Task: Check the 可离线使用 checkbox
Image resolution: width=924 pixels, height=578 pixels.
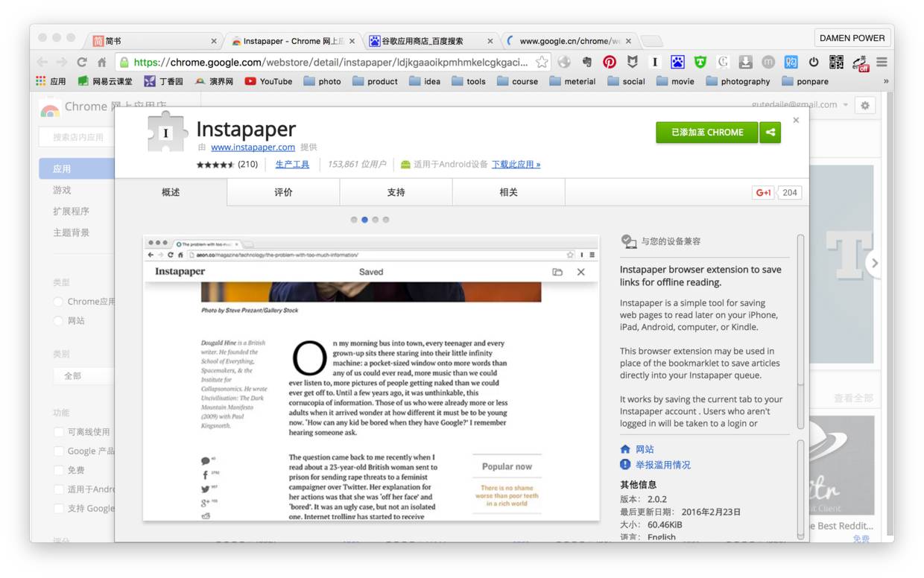Action: coord(58,432)
